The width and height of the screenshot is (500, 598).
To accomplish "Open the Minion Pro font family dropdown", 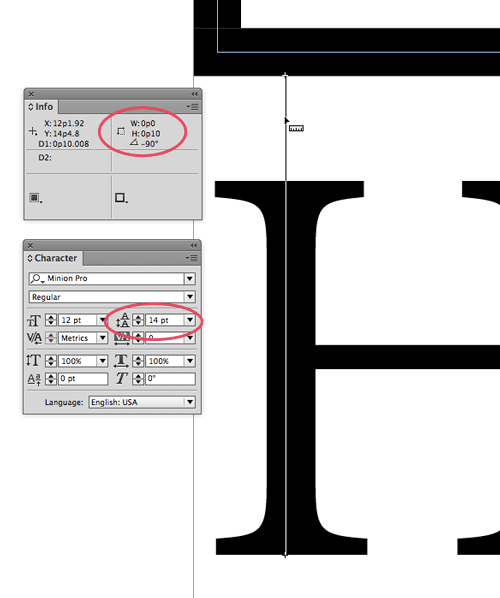I will point(190,279).
